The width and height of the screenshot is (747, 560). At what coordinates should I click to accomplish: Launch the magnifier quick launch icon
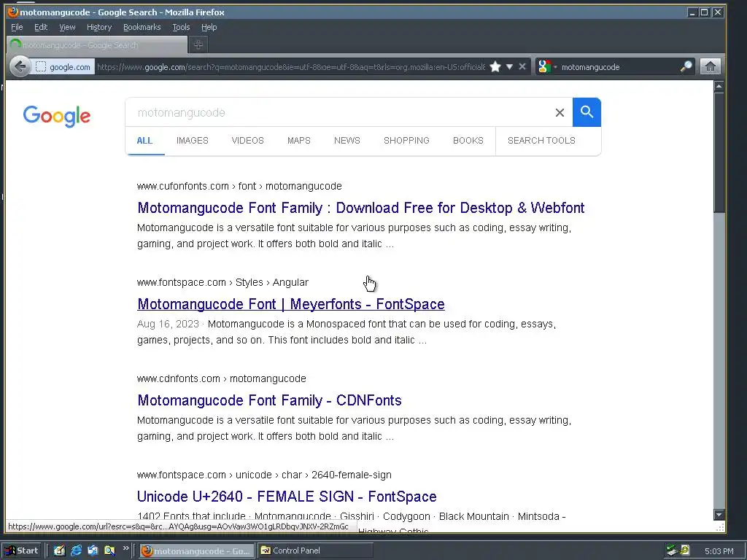pyautogui.click(x=109, y=551)
